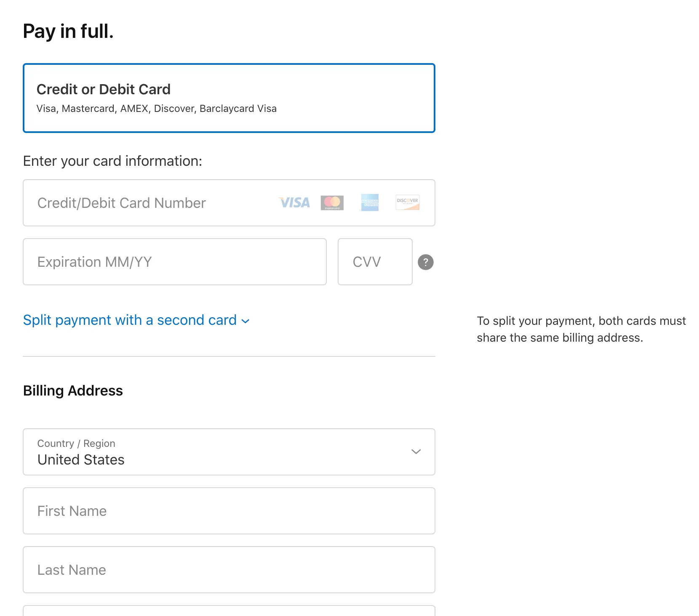Click the Expiration MM/YY field
Image resolution: width=699 pixels, height=616 pixels.
coord(174,262)
